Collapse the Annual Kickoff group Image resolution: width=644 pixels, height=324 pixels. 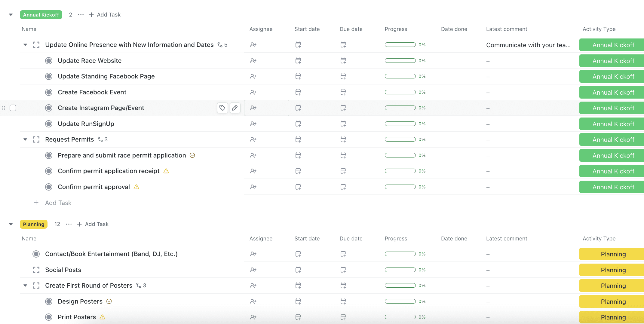pos(11,14)
